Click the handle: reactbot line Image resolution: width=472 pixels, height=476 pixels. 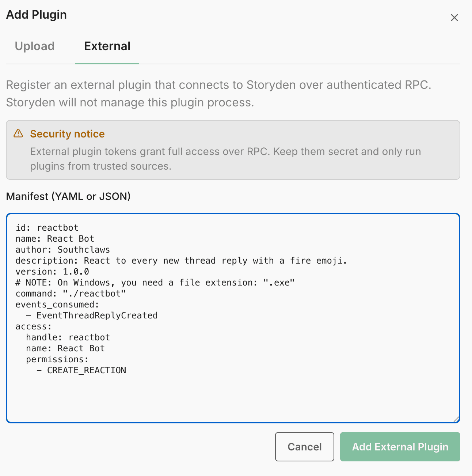[x=68, y=337]
